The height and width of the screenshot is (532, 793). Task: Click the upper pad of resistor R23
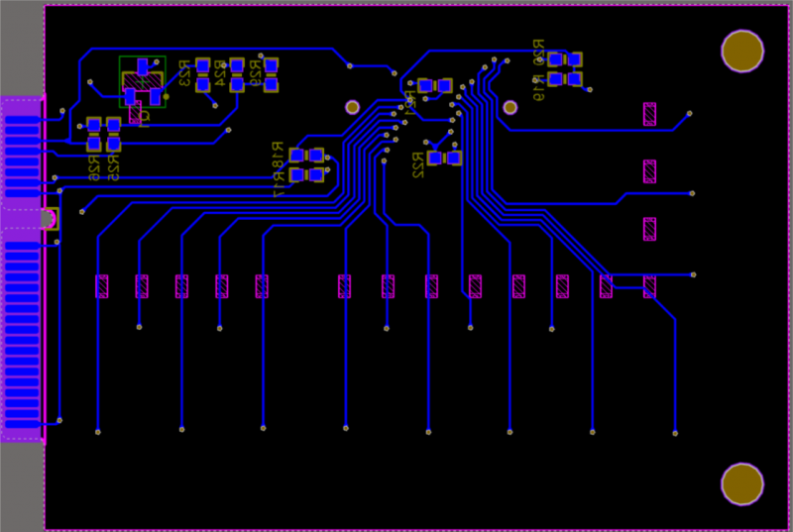[203, 65]
